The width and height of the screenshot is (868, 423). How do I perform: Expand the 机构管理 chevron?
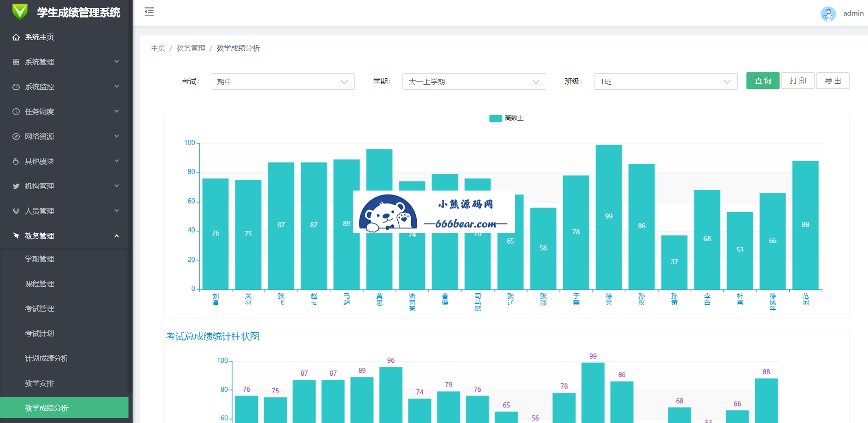coord(117,186)
